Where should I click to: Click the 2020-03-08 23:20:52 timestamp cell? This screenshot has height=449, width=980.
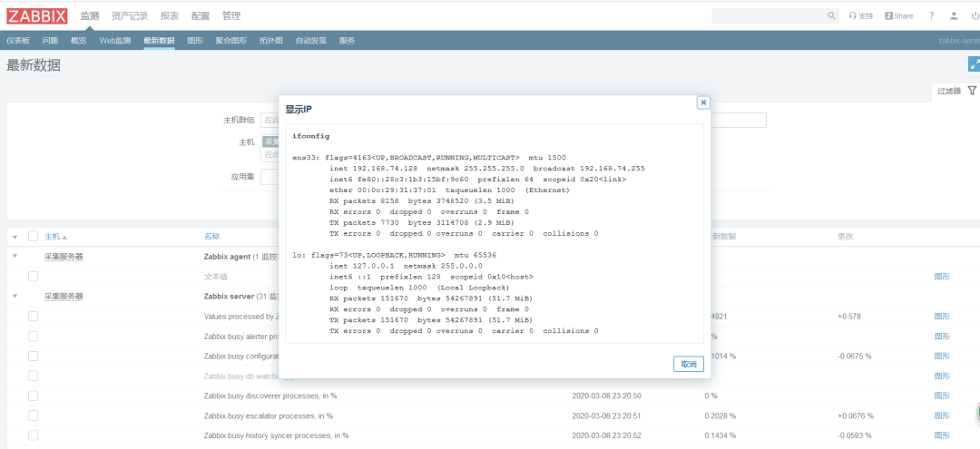coord(606,435)
